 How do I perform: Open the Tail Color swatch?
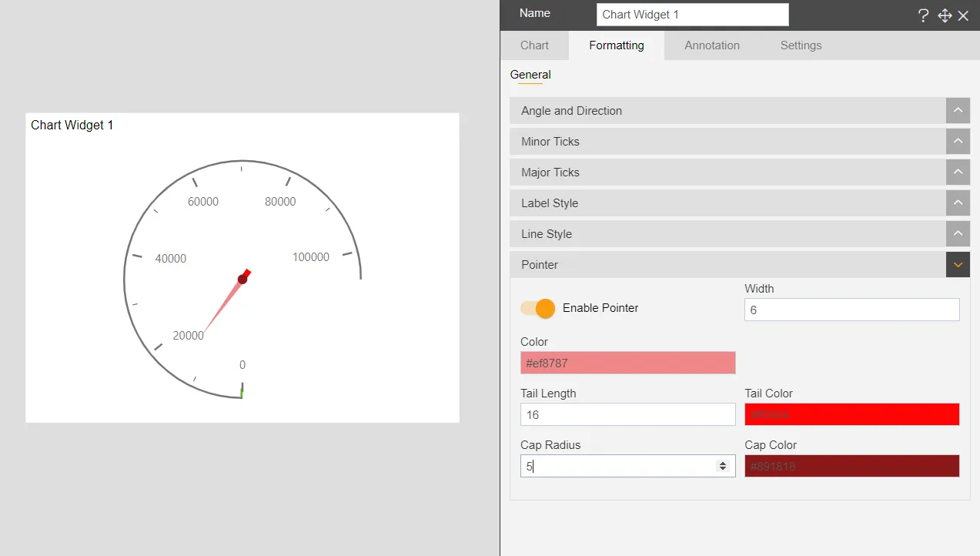(x=851, y=414)
